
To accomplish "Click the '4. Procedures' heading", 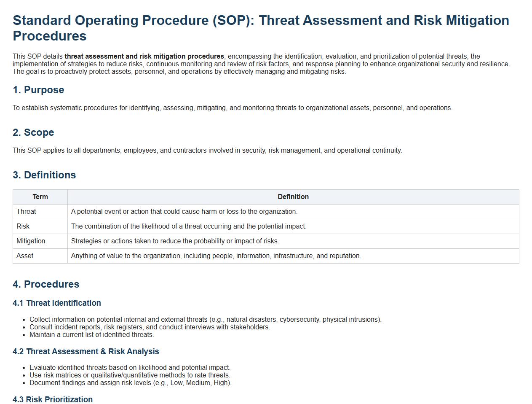I will tap(46, 284).
